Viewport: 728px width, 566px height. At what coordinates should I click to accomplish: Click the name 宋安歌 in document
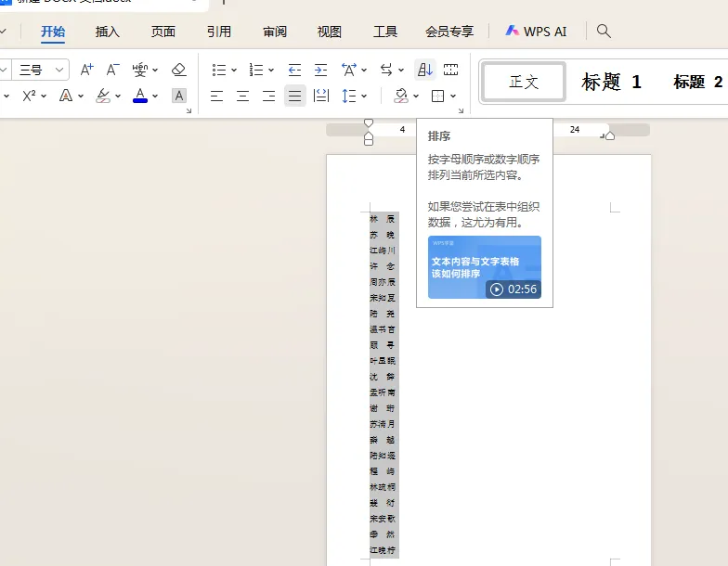tap(383, 518)
